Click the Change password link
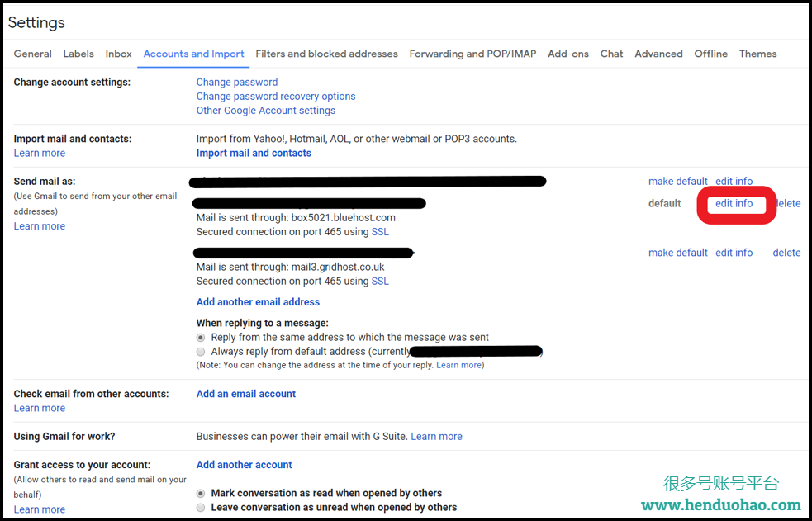 (x=237, y=82)
